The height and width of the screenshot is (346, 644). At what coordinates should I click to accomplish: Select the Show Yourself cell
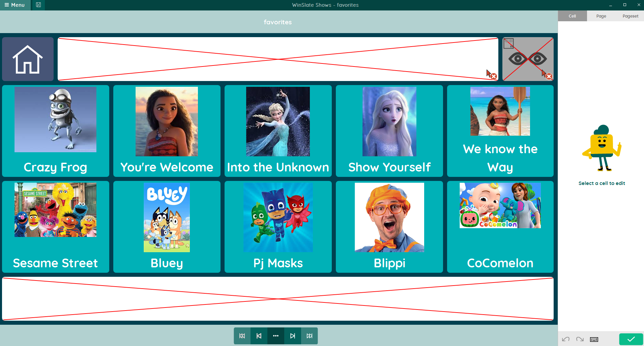pos(389,131)
